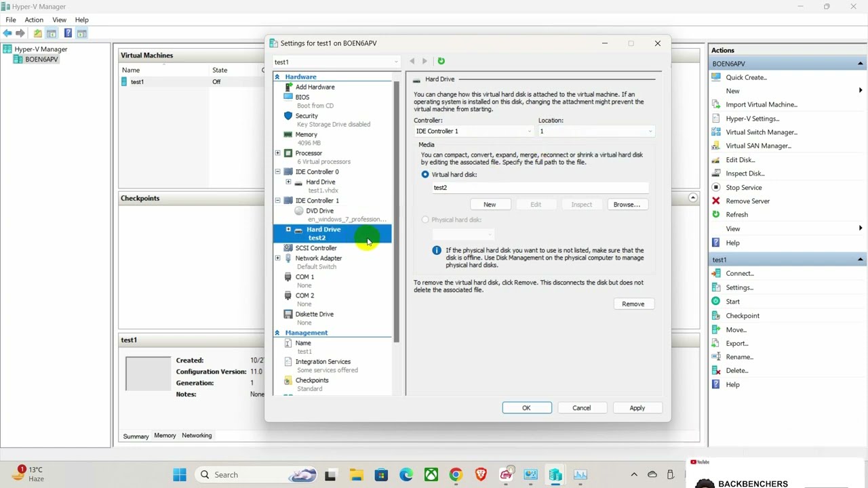The width and height of the screenshot is (868, 488).
Task: Click the red Remove Server icon
Action: click(716, 201)
